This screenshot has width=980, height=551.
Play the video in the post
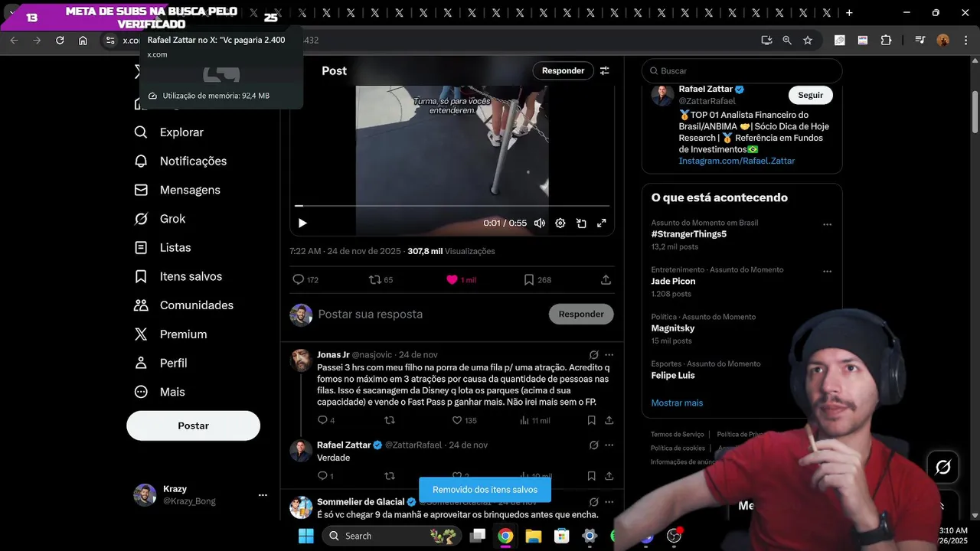coord(302,223)
